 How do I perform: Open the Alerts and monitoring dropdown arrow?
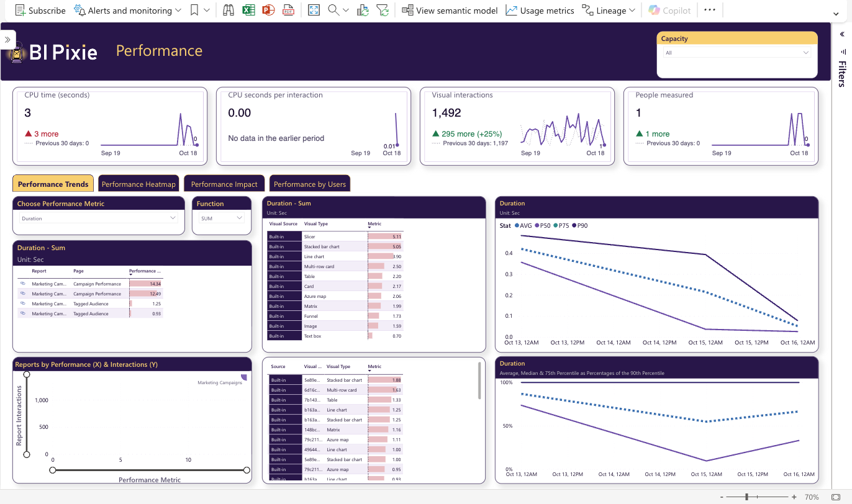(x=178, y=11)
